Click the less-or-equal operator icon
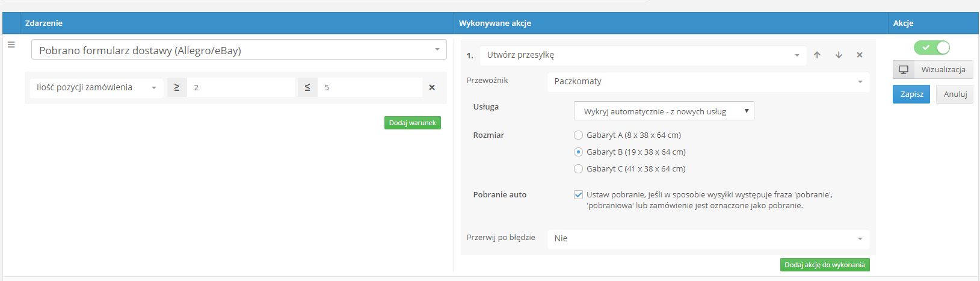 (307, 87)
